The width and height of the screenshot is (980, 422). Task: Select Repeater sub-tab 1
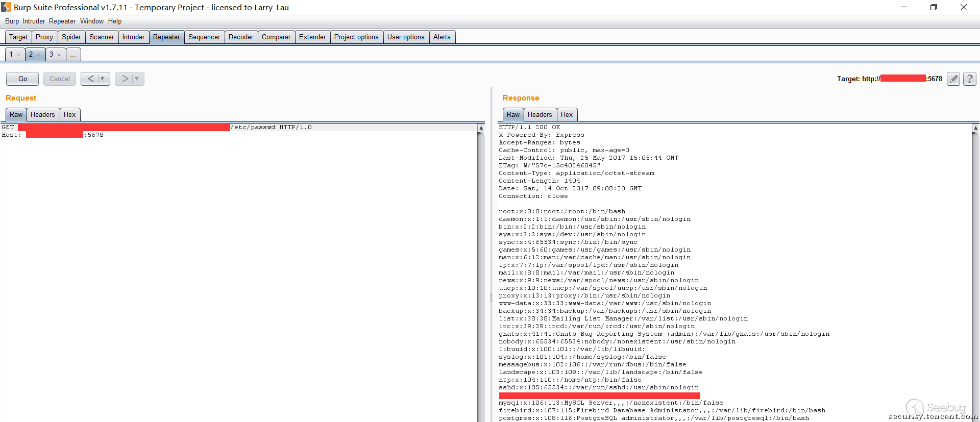pos(11,54)
